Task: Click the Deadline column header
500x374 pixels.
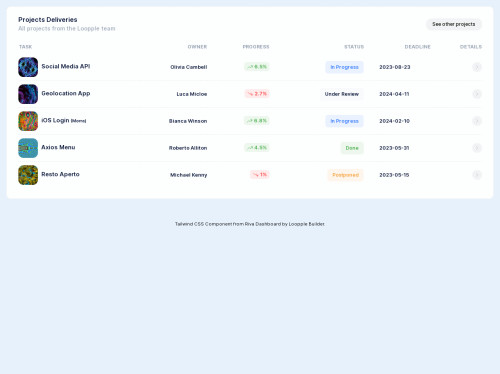Action: (x=417, y=47)
